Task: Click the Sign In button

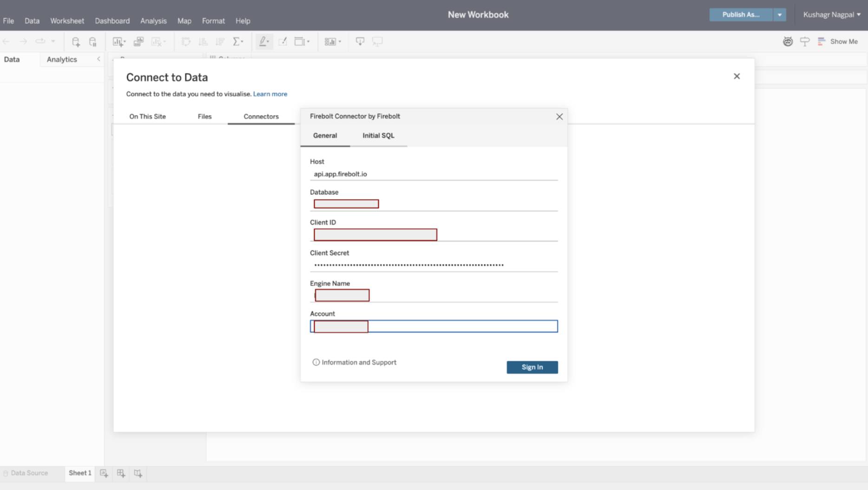Action: click(x=532, y=367)
